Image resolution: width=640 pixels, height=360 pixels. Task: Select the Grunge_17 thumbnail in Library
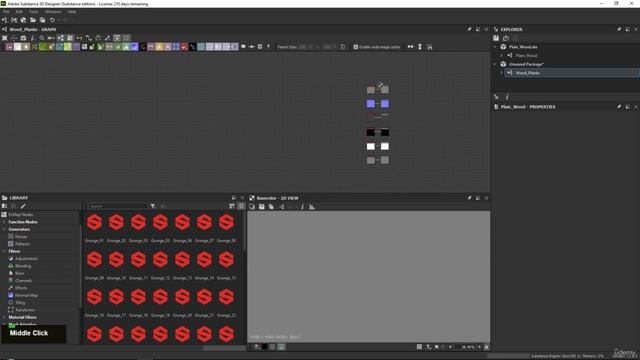[x=116, y=297]
